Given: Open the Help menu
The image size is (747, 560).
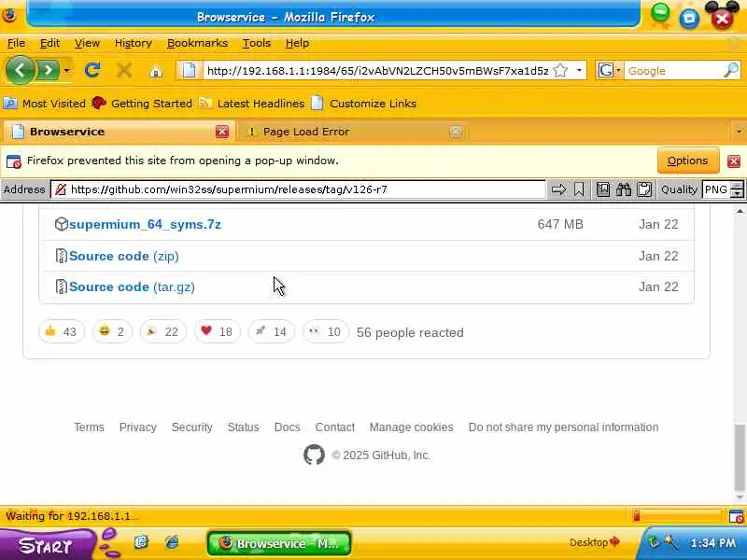Looking at the screenshot, I should 297,43.
